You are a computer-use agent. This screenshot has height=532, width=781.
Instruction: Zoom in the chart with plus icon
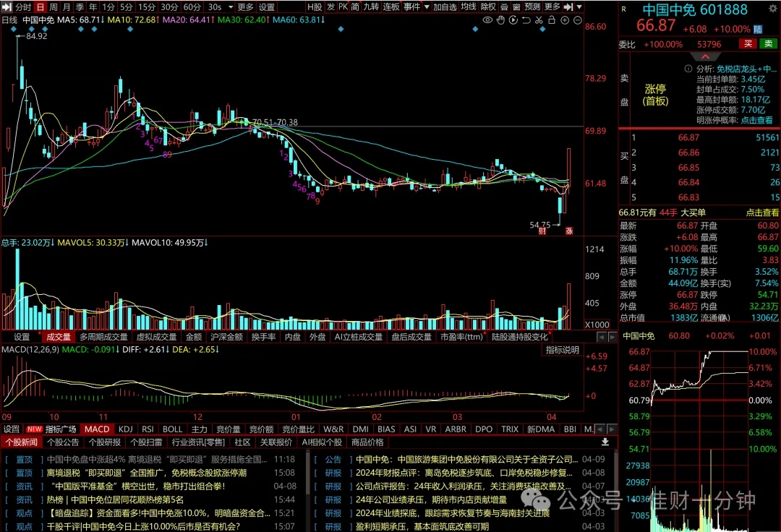pos(565,20)
